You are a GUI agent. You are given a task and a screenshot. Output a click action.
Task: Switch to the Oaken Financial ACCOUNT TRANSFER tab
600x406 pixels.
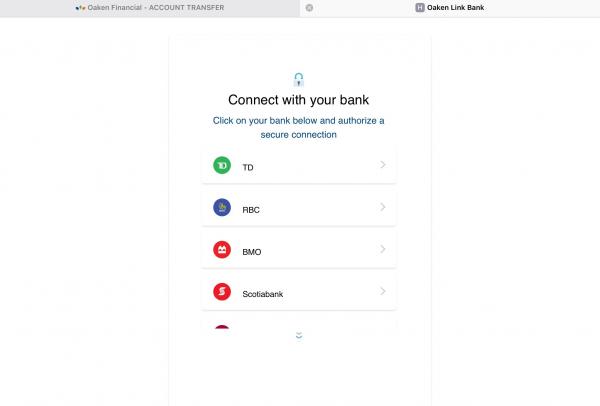click(x=150, y=8)
